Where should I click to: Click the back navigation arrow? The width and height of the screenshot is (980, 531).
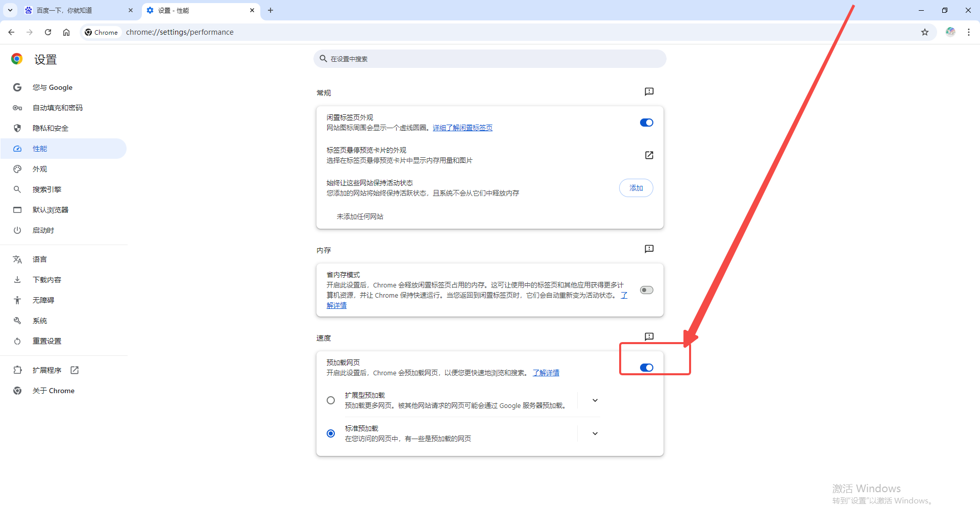click(11, 32)
